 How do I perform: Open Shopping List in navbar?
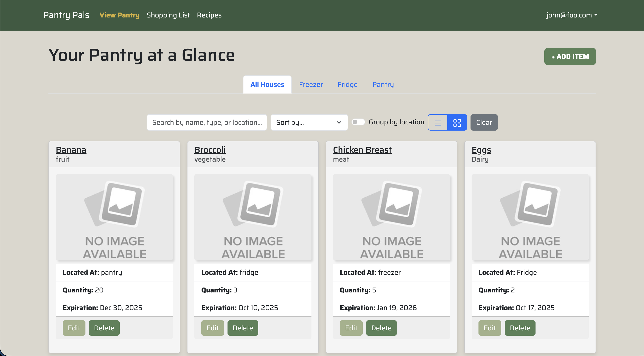168,15
